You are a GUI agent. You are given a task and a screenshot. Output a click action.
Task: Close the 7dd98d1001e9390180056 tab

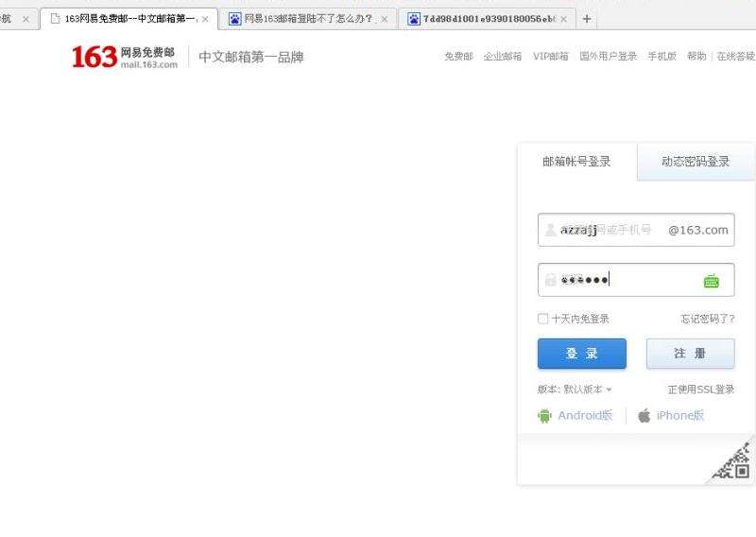tap(563, 19)
